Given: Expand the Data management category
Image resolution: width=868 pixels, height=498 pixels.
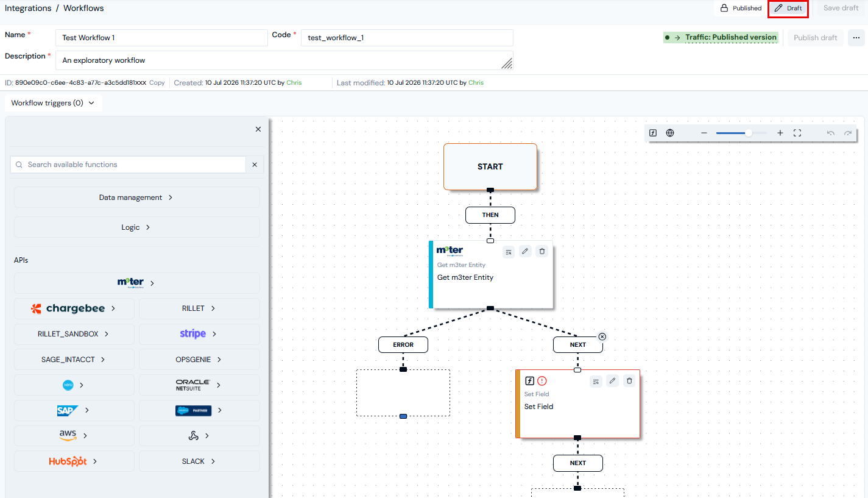Looking at the screenshot, I should point(136,197).
